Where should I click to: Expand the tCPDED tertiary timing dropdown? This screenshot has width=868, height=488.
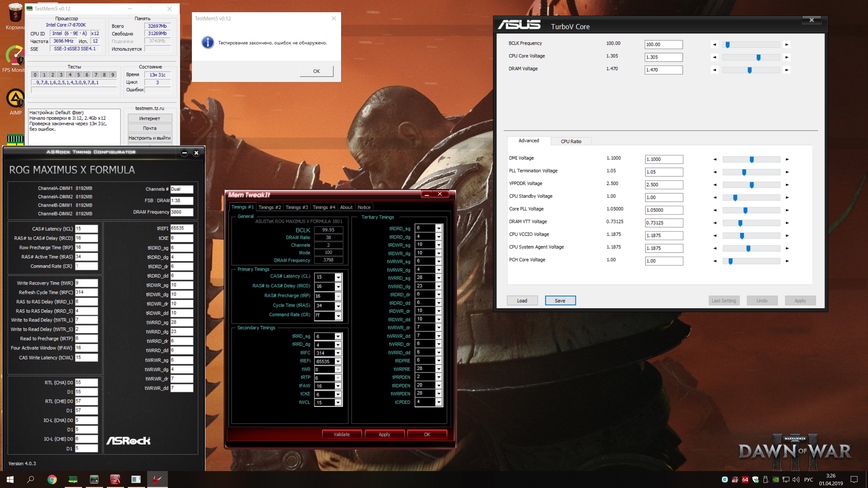click(x=439, y=402)
